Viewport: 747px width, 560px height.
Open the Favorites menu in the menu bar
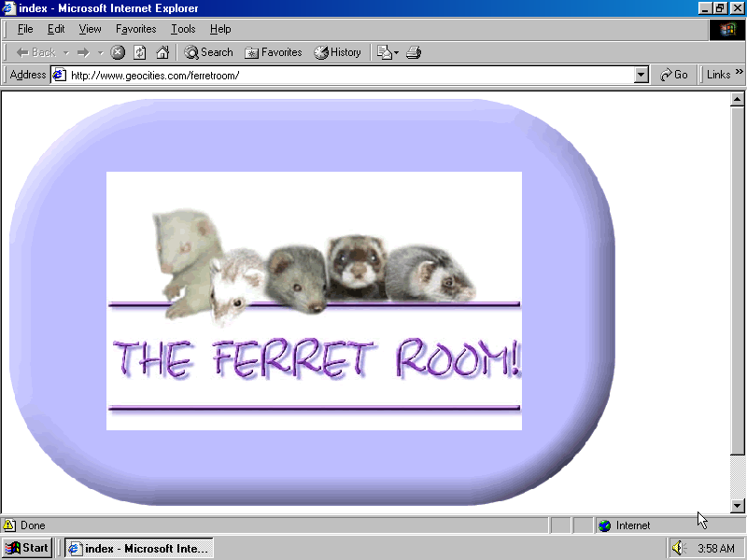click(135, 29)
